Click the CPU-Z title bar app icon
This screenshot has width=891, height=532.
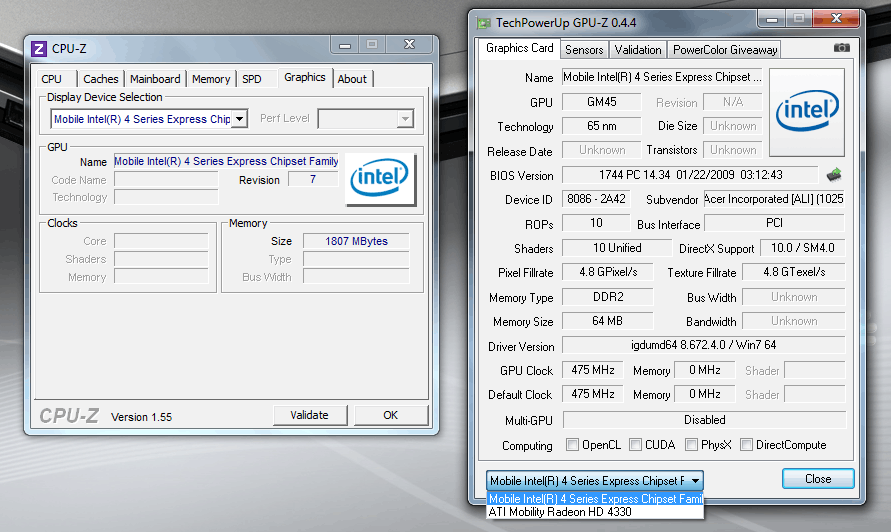click(x=39, y=49)
